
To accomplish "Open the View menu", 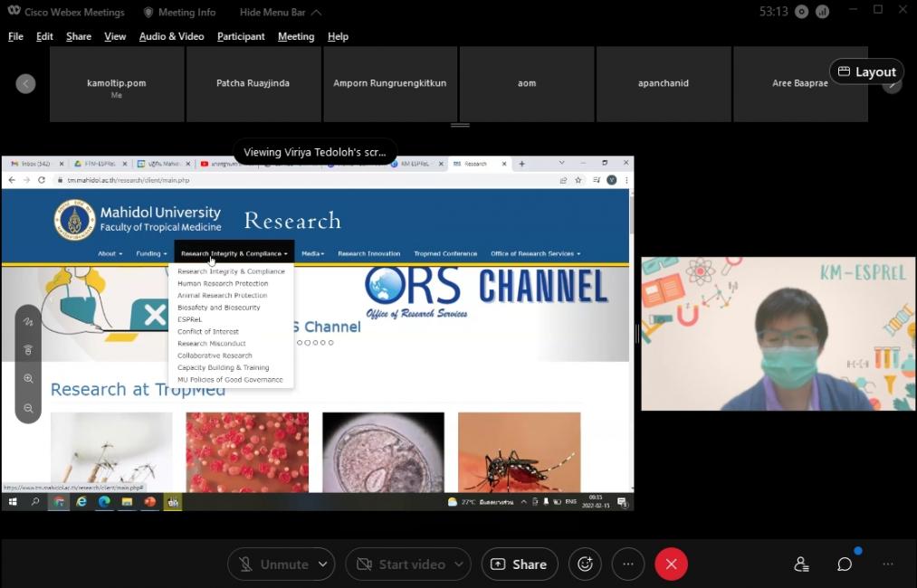I will pyautogui.click(x=115, y=36).
